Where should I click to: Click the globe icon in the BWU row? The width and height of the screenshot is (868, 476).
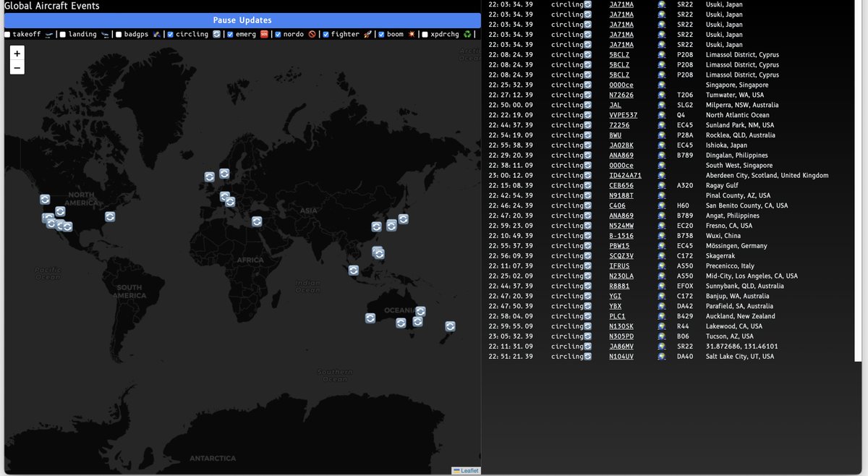662,135
